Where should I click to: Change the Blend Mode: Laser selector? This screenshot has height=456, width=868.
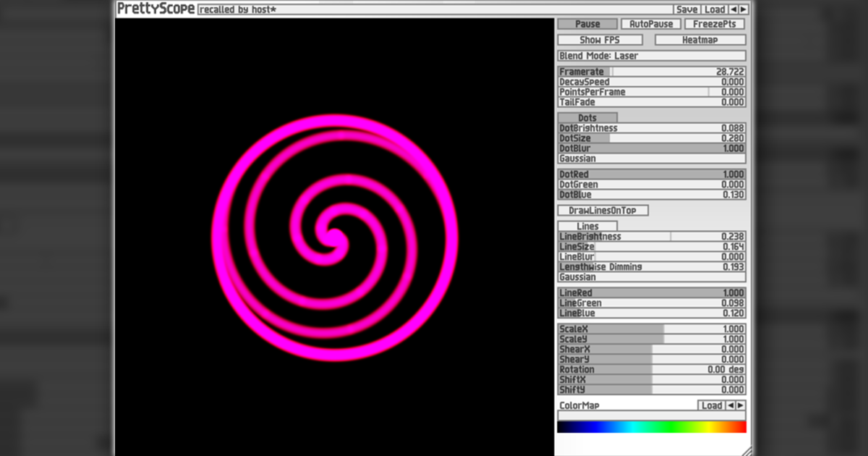pos(651,56)
